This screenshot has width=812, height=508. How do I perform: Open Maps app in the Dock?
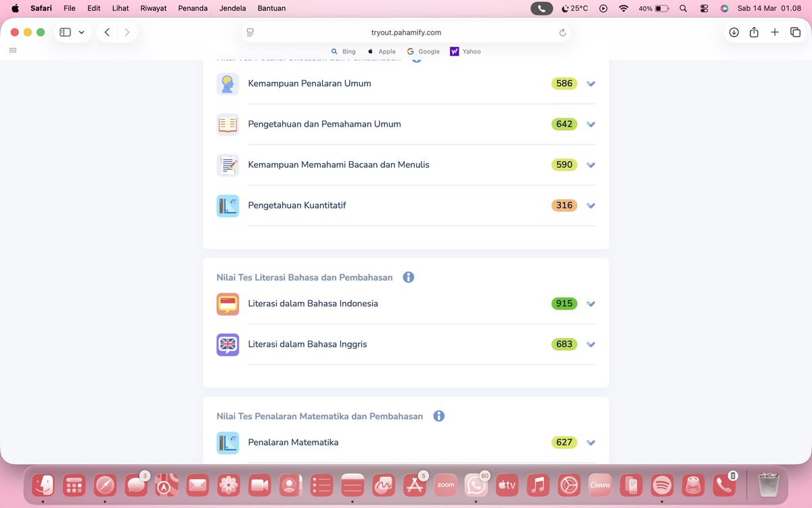tap(166, 485)
